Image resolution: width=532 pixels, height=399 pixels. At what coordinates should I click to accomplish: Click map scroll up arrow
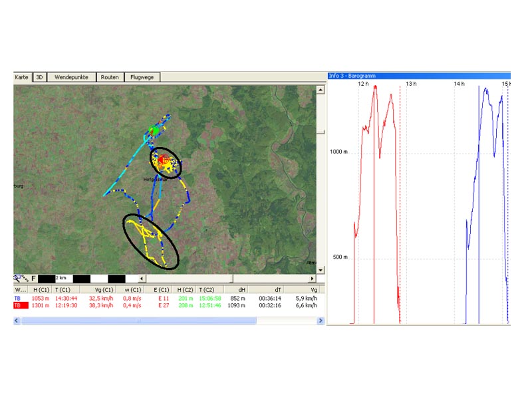click(x=321, y=90)
